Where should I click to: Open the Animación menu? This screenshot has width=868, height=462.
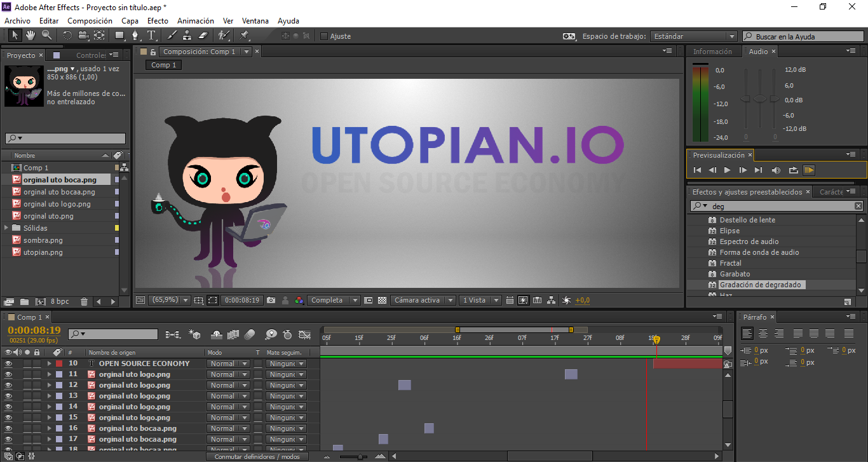coord(196,21)
